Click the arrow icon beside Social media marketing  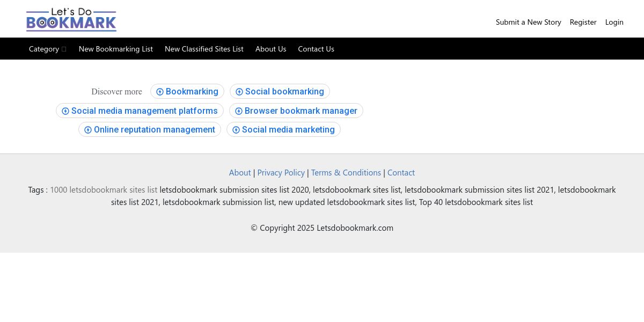[236, 130]
